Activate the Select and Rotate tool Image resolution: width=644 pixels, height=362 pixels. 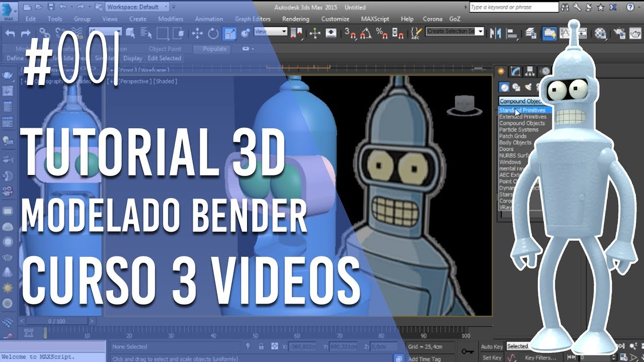point(213,33)
